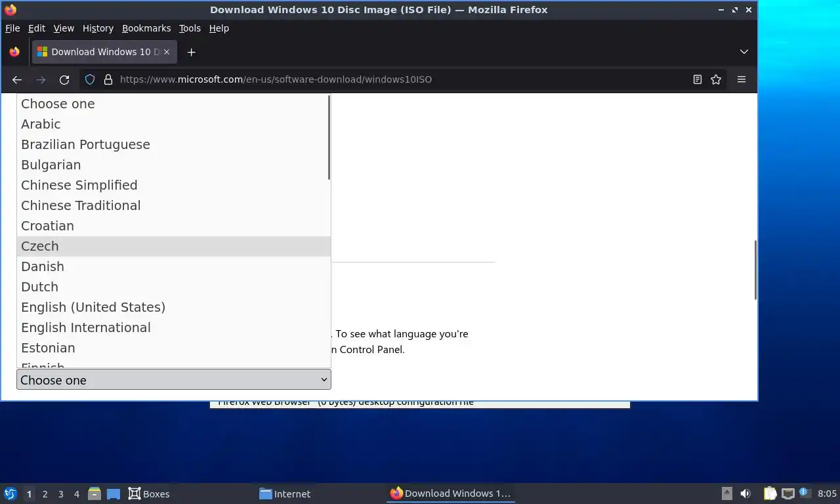The width and height of the screenshot is (840, 504).
Task: Open the Edit menu
Action: pos(37,28)
